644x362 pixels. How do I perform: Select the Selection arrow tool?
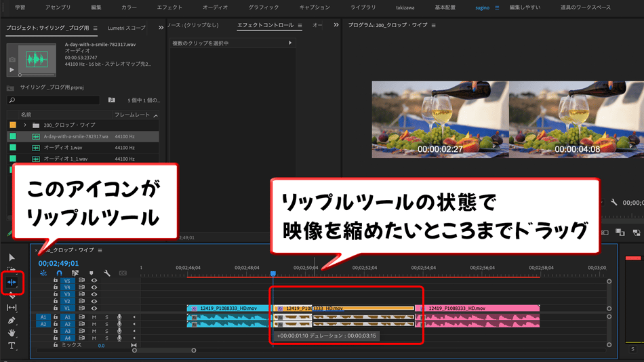(12, 258)
